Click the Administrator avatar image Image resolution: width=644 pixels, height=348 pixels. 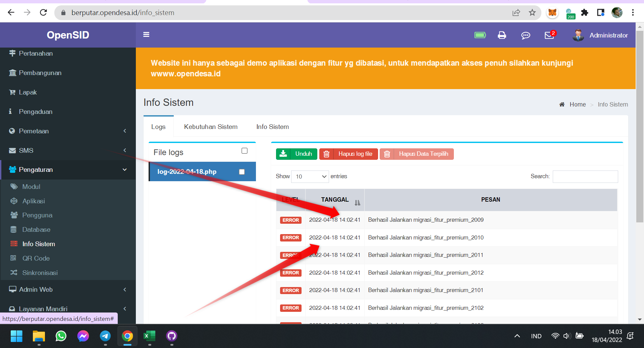click(578, 35)
